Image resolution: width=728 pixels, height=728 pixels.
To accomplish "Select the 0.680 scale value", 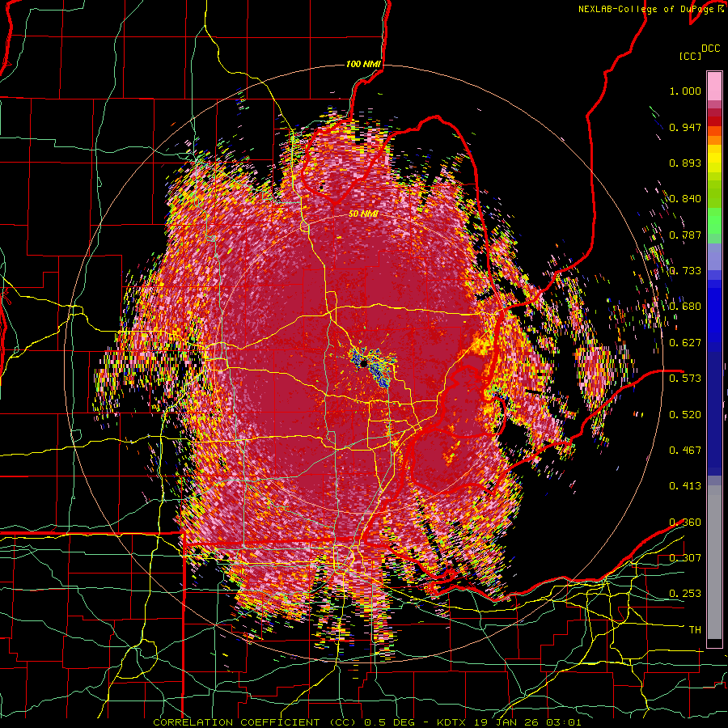I will (685, 307).
